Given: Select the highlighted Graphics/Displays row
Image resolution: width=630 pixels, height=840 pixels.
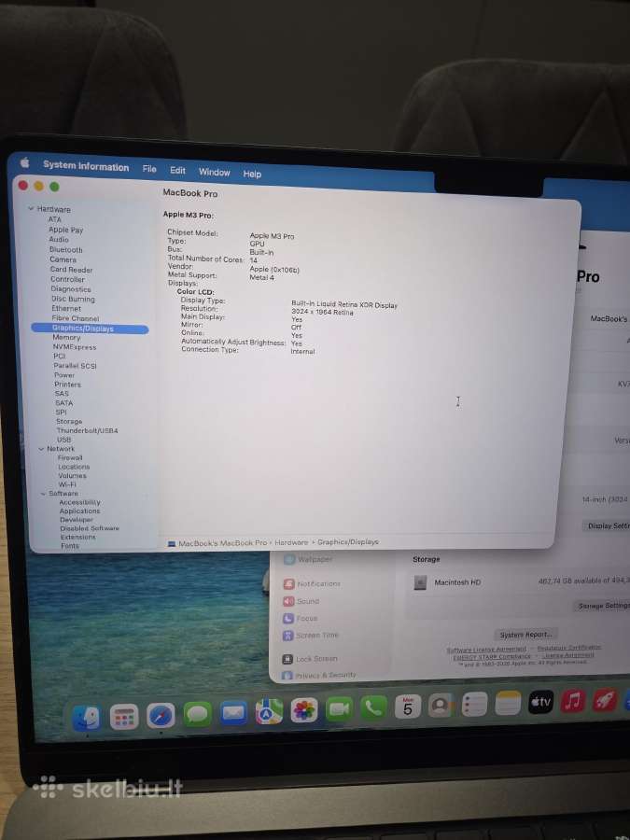Looking at the screenshot, I should pyautogui.click(x=90, y=329).
